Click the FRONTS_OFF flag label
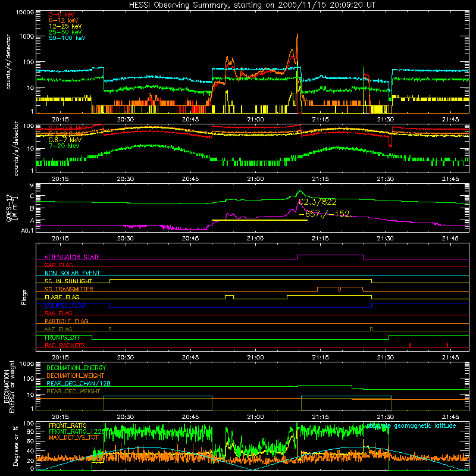476x476 pixels. coord(62,337)
